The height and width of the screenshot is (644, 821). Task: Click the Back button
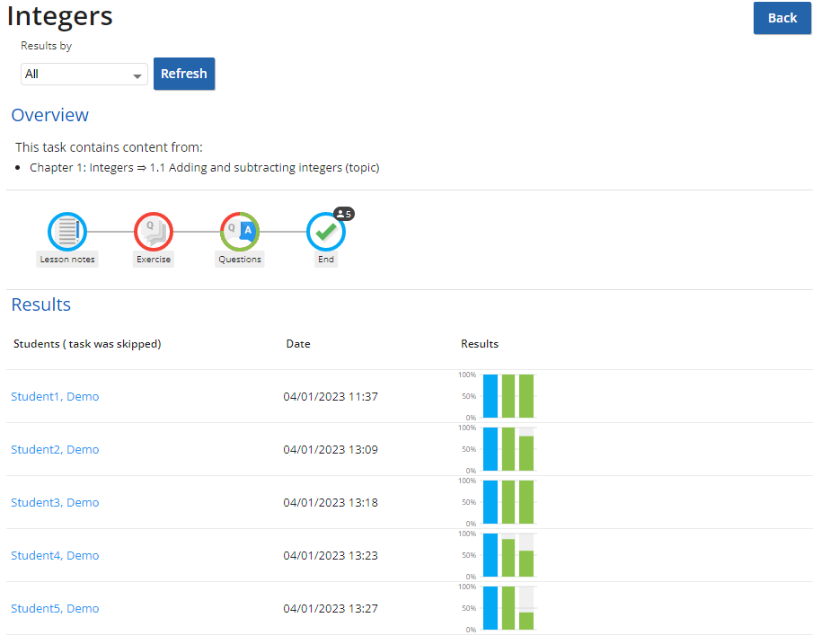(781, 18)
